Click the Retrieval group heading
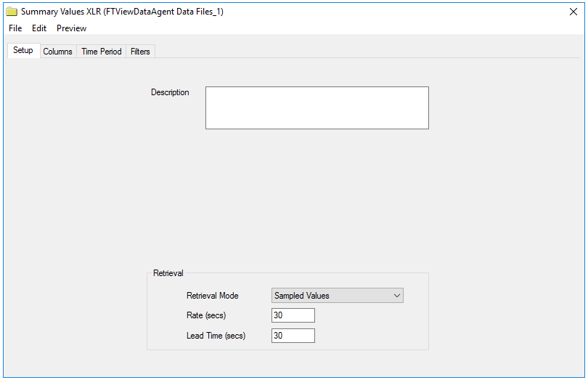588x380 pixels. pyautogui.click(x=168, y=273)
